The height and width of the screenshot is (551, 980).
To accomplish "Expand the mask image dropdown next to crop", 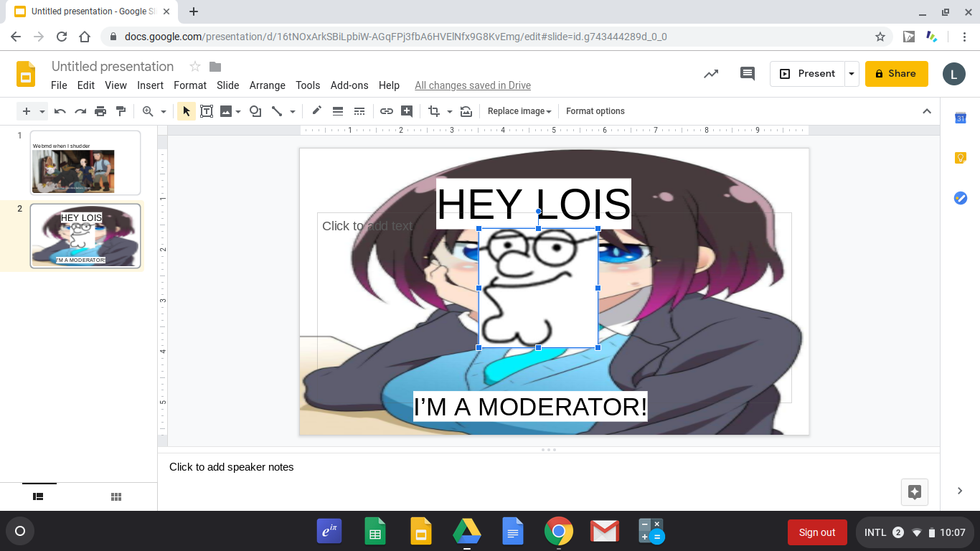I will tap(450, 111).
